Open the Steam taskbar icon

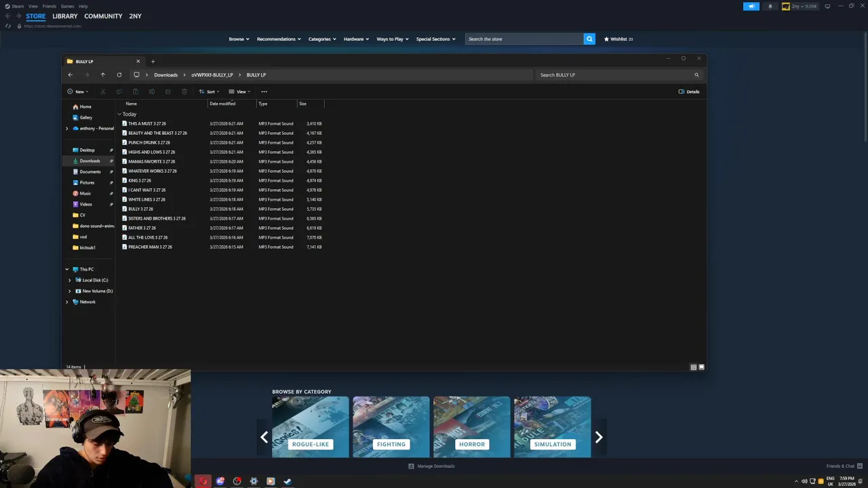(288, 481)
